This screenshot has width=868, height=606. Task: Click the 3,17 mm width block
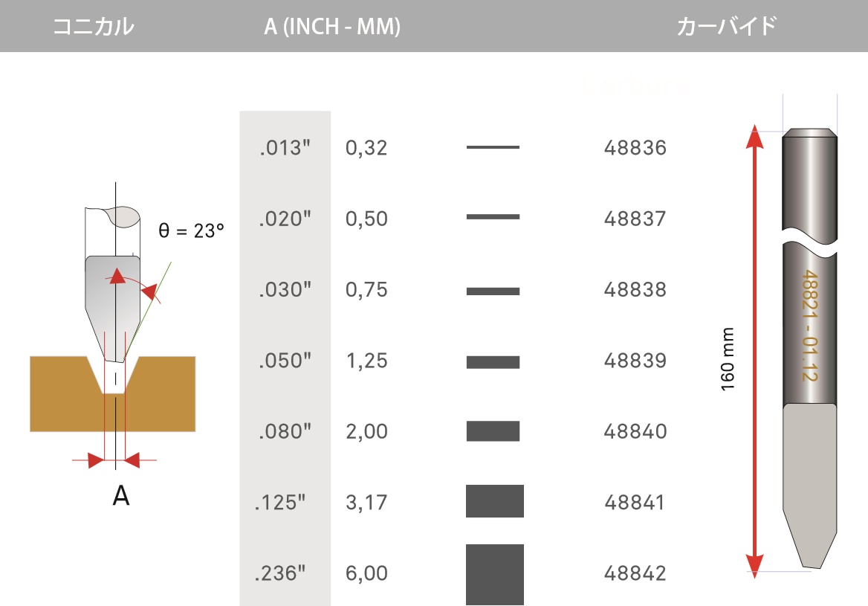click(x=495, y=501)
